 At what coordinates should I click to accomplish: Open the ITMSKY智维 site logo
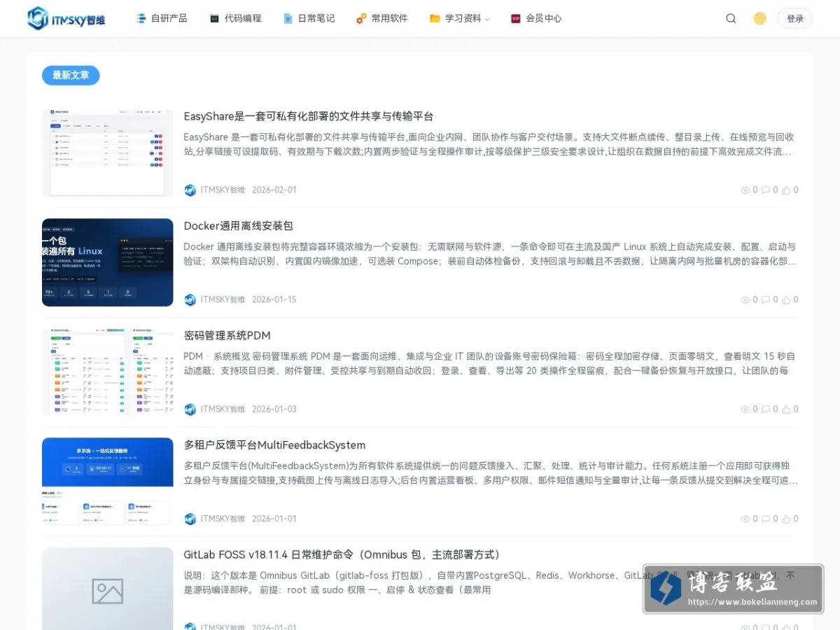pos(66,18)
